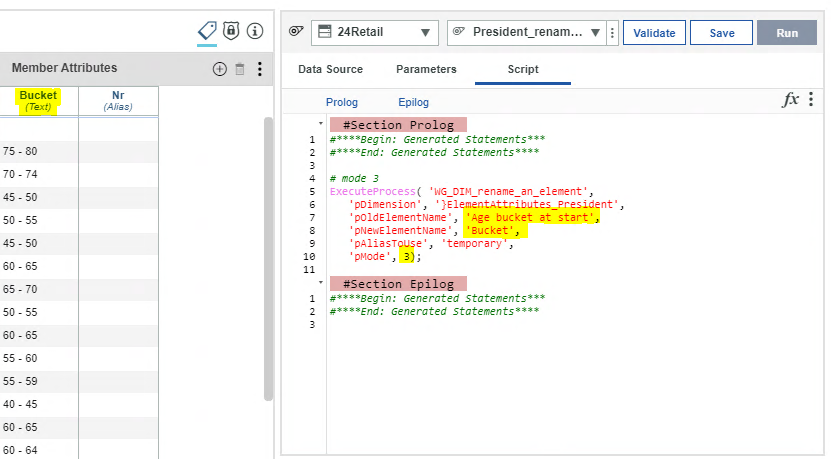Collapse the Section Prolog fold arrow

pyautogui.click(x=321, y=123)
